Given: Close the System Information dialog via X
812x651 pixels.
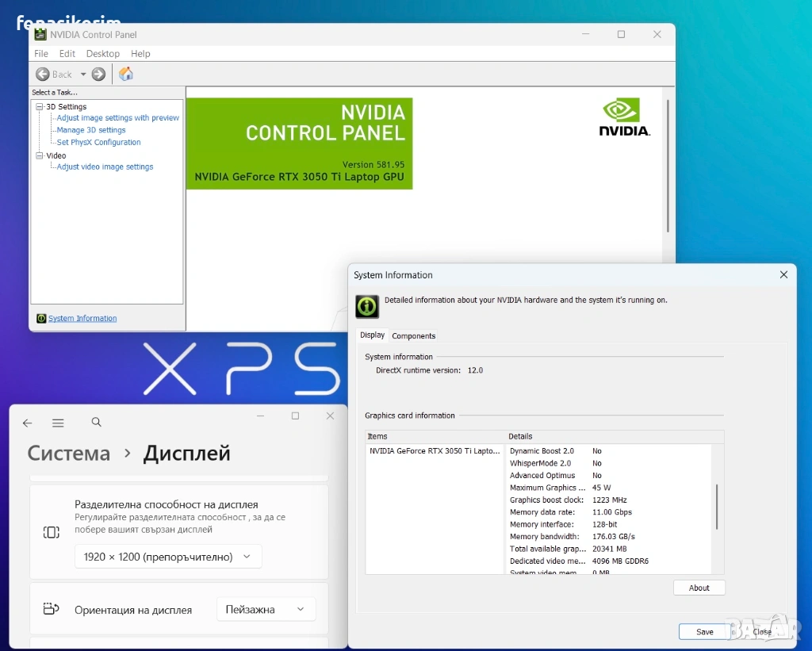Looking at the screenshot, I should 783,275.
